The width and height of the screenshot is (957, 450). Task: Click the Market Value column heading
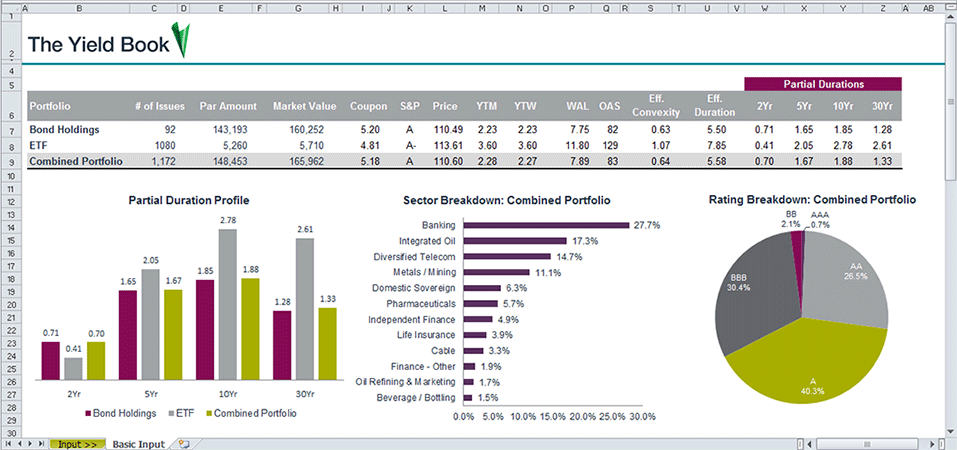305,106
